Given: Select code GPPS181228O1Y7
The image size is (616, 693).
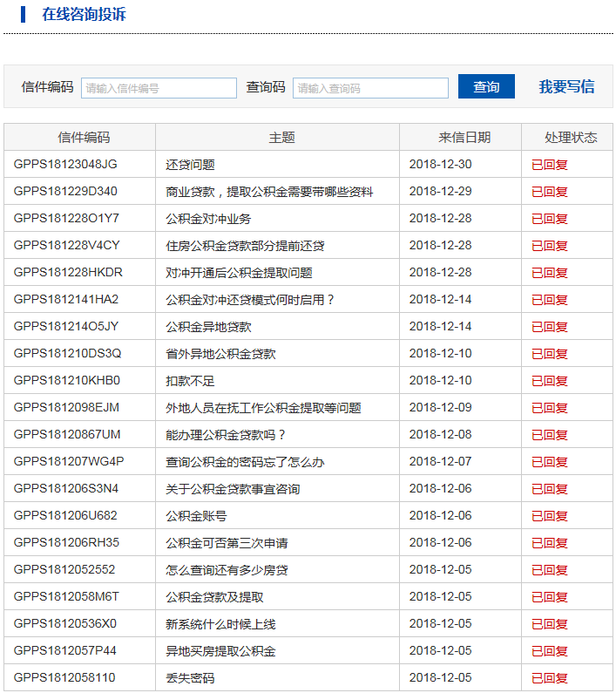Looking at the screenshot, I should (x=66, y=218).
